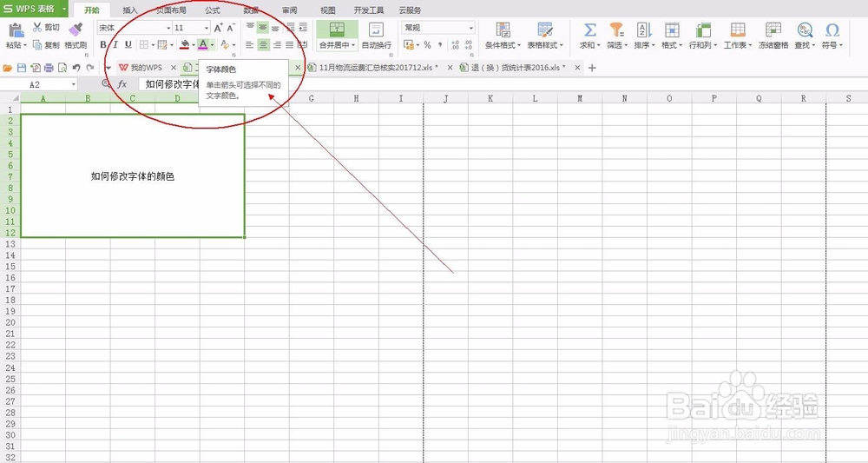868x463 pixels.
Task: Open the WPS 表格 application menu arrow
Action: [x=64, y=9]
